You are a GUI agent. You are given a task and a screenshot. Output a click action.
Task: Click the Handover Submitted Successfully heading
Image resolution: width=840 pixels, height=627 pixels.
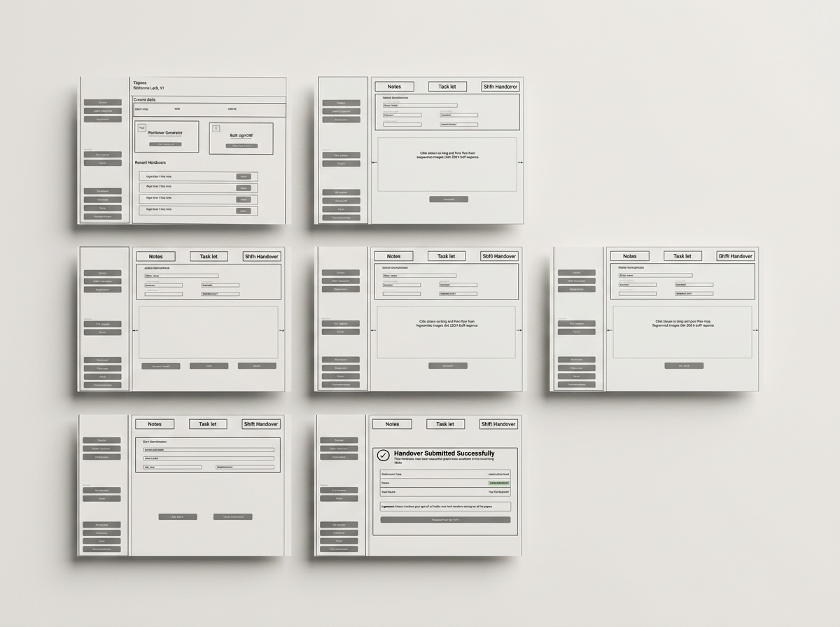[x=444, y=453]
